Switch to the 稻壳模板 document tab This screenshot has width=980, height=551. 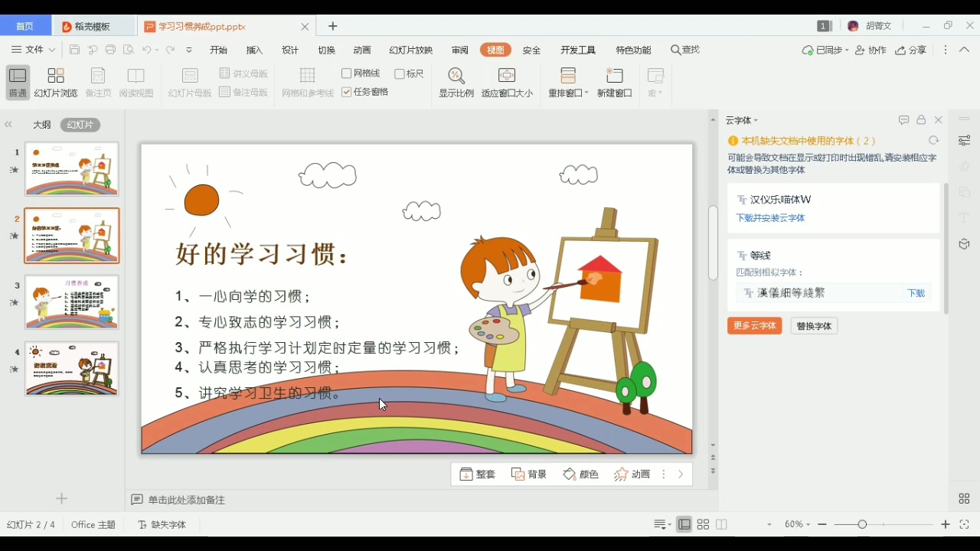(93, 26)
